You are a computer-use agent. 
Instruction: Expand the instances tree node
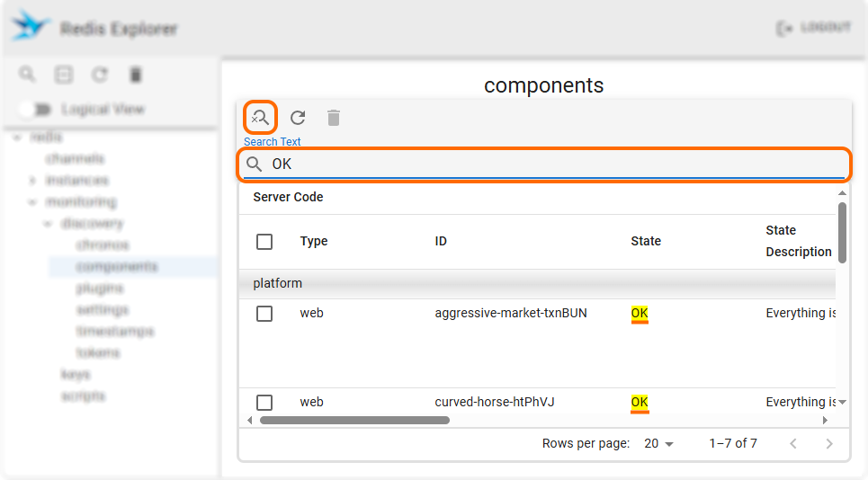tap(33, 181)
